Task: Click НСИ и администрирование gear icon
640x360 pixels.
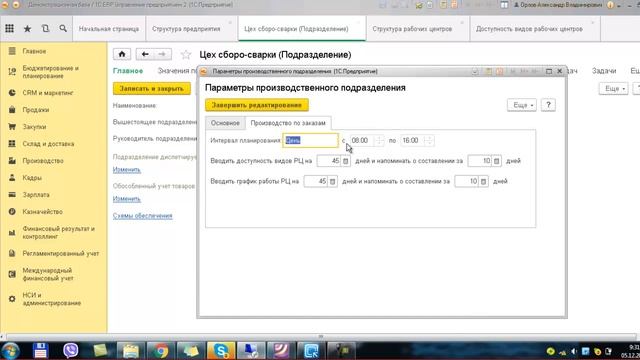Action: tap(12, 299)
